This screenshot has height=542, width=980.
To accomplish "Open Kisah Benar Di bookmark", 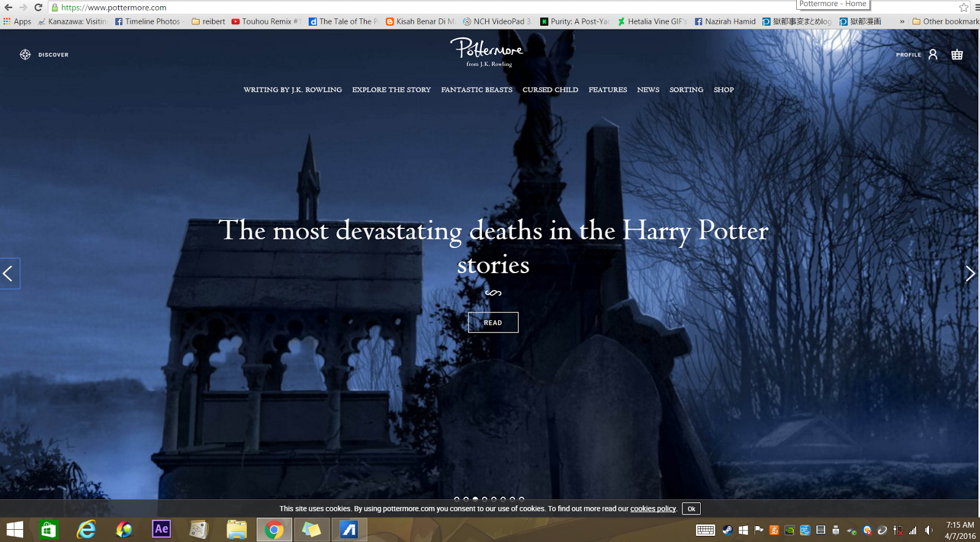I will coord(421,21).
